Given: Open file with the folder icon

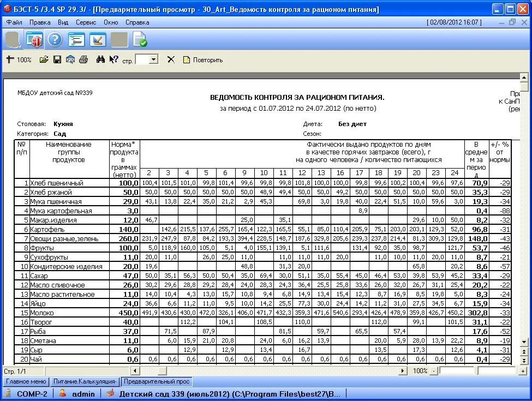Looking at the screenshot, I should 44,59.
